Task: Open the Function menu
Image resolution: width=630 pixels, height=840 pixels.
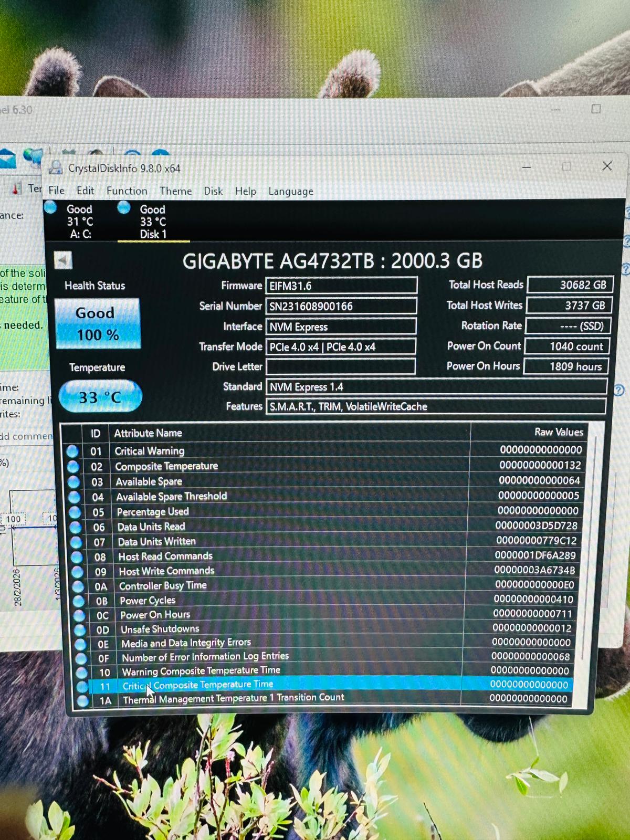Action: [127, 191]
